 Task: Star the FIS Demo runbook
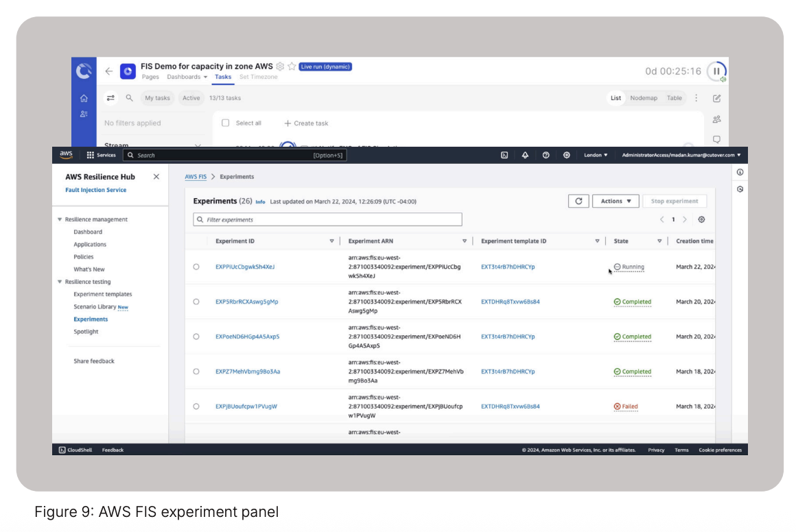292,66
